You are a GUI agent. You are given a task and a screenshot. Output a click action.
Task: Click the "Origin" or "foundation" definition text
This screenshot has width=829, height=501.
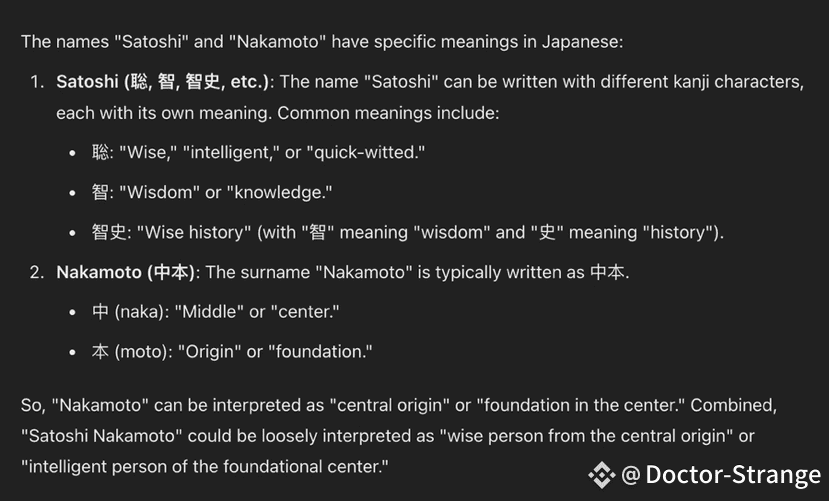pos(276,352)
